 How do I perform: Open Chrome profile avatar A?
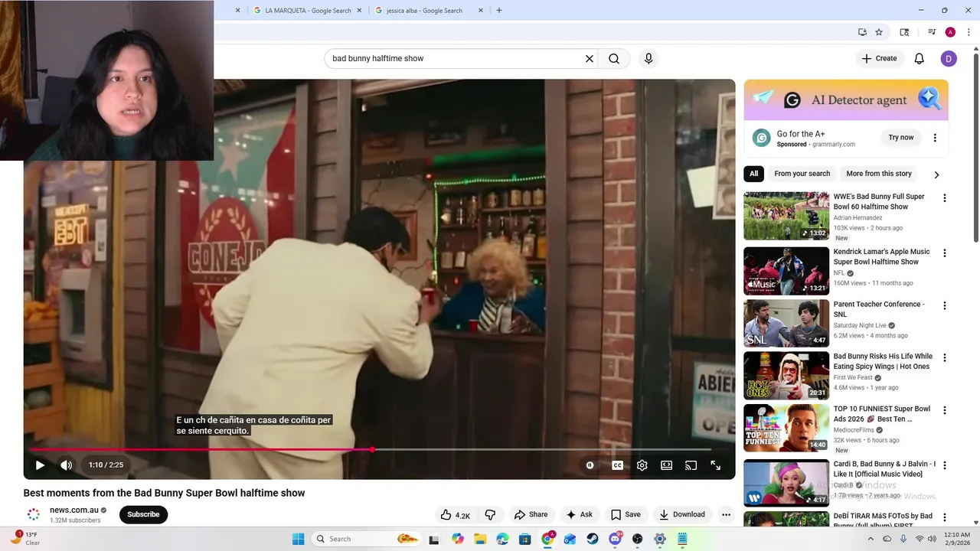[x=950, y=32]
